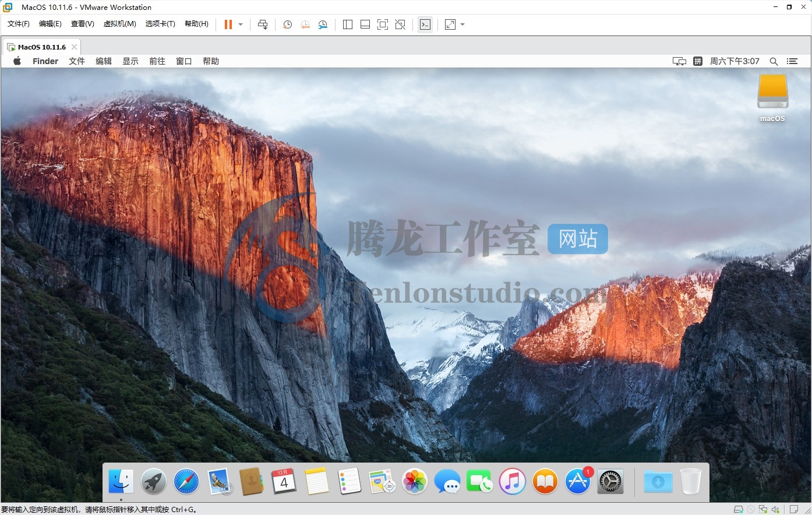
Task: Open Maps app in the Dock
Action: tap(382, 482)
